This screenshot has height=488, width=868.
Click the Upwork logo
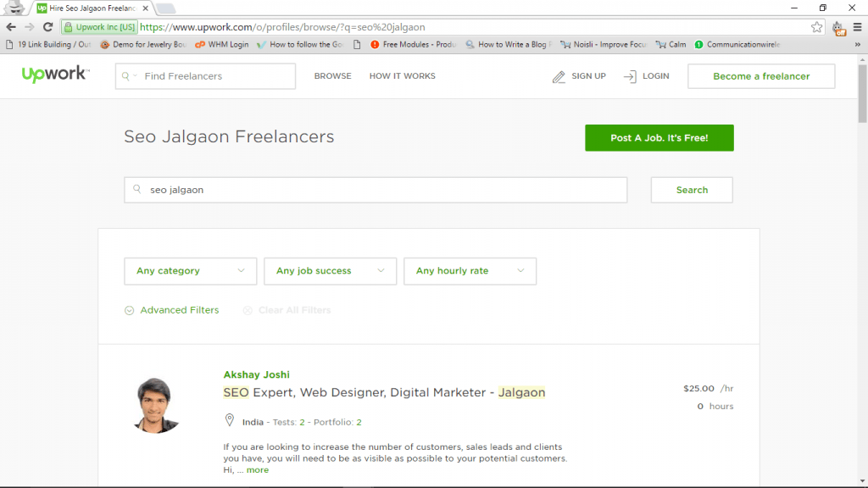tap(56, 75)
